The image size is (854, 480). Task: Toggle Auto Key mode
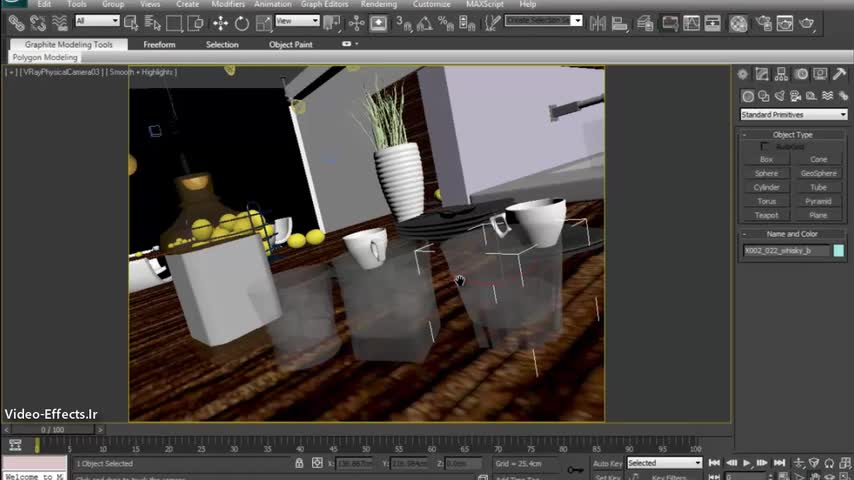[607, 464]
